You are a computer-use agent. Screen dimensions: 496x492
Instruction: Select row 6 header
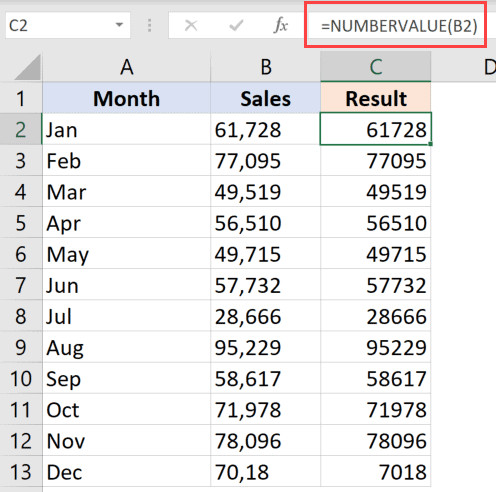point(21,254)
